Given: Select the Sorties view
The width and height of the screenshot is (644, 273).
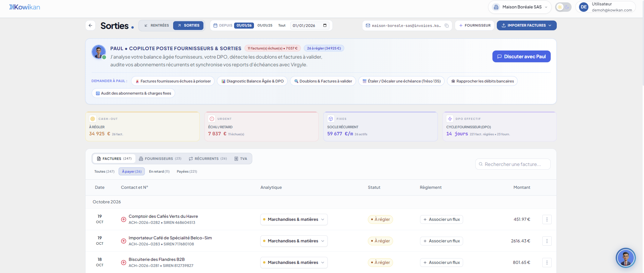Looking at the screenshot, I should (188, 26).
